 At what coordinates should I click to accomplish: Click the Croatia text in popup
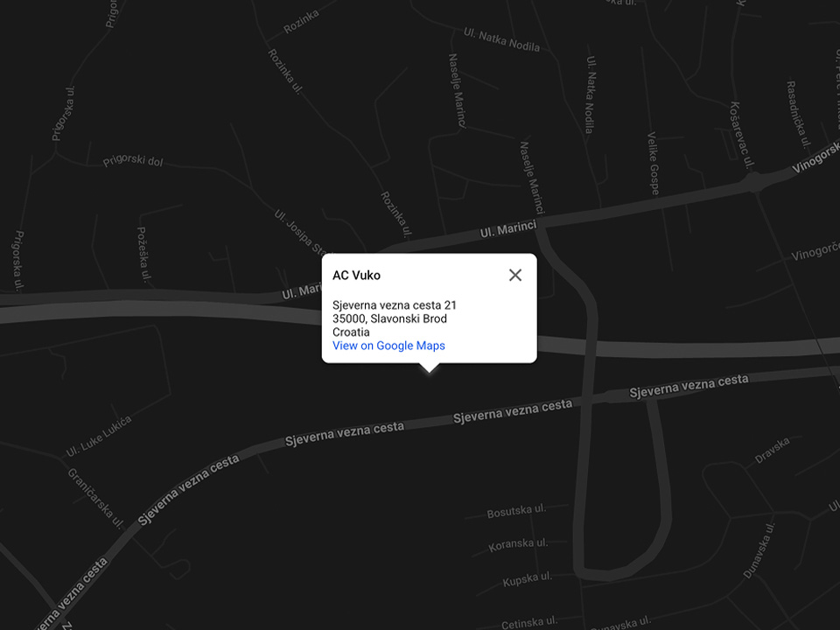351,332
